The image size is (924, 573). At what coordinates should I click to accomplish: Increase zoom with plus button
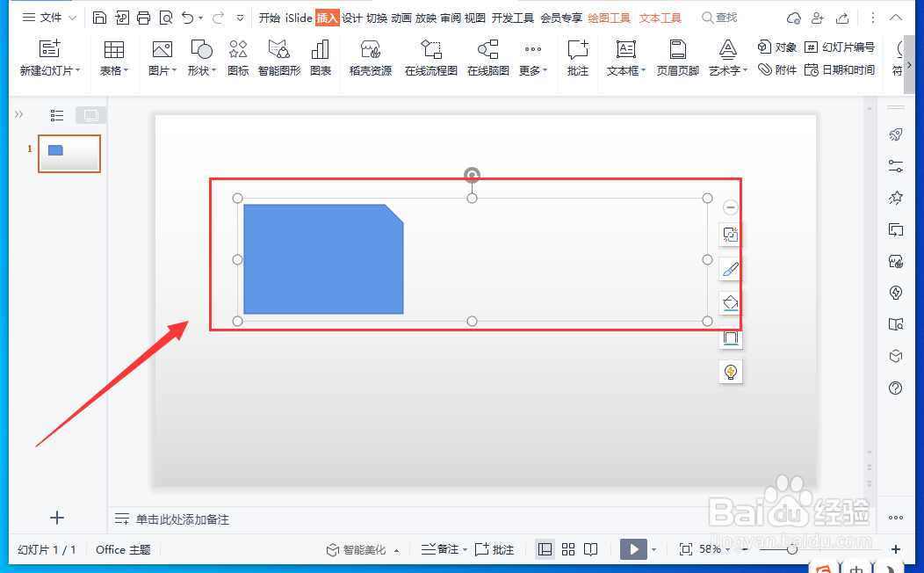[x=896, y=549]
